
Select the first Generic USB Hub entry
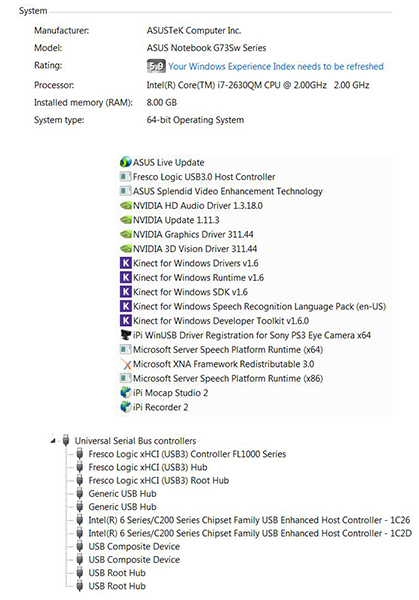122,494
